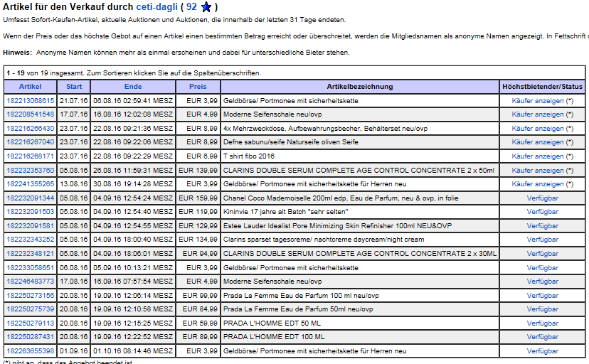This screenshot has height=364, width=589.
Task: Open item number 182233058651
Action: click(x=31, y=268)
